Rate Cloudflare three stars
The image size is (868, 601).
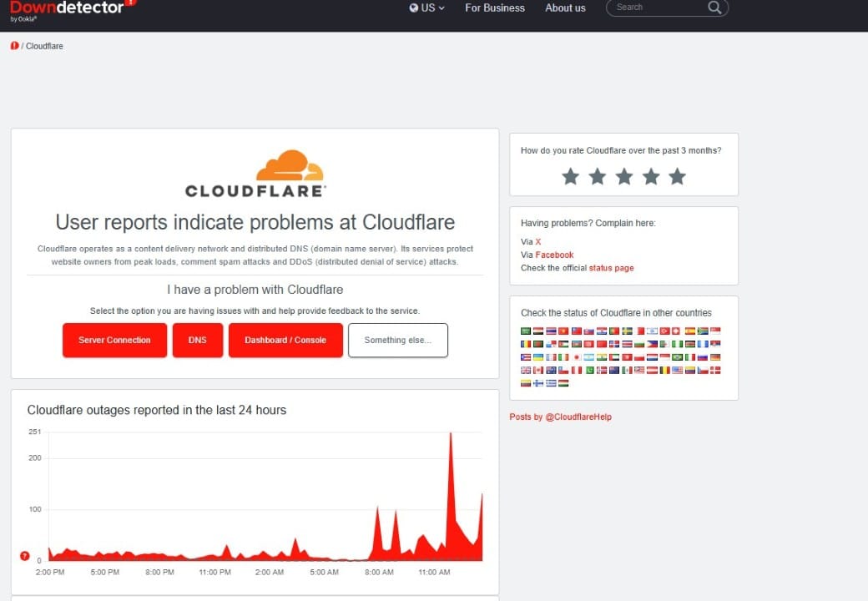624,177
